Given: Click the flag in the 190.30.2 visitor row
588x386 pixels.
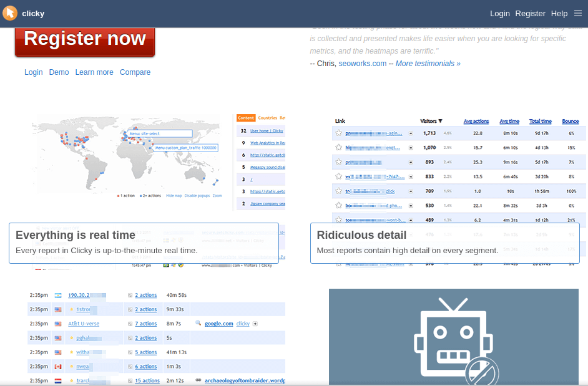Looking at the screenshot, I should pos(58,296).
